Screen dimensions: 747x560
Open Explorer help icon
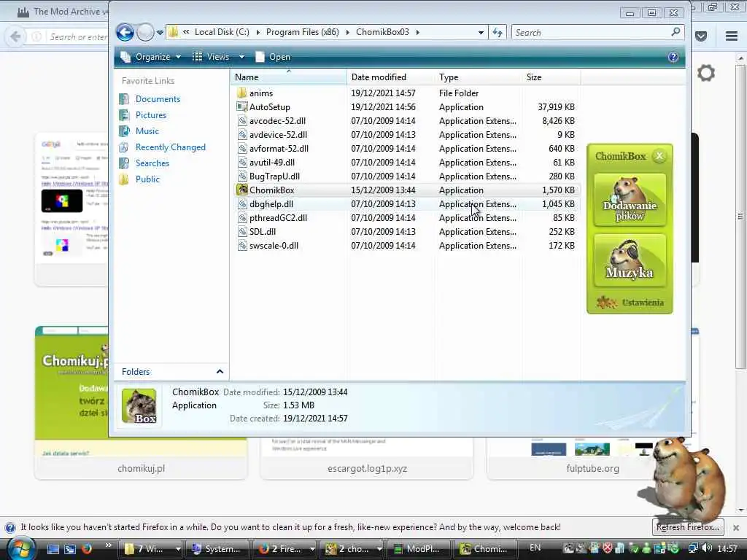click(673, 57)
